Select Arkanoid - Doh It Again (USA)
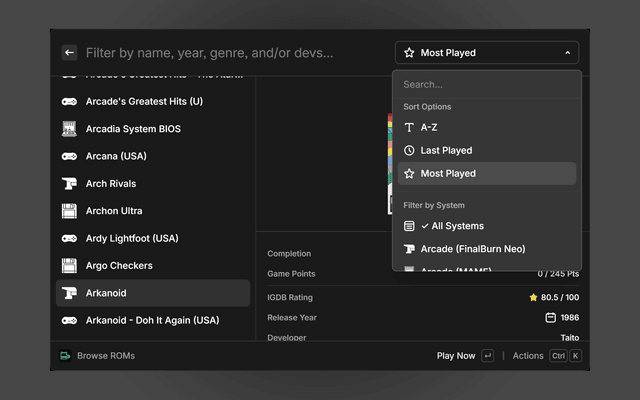Image resolution: width=640 pixels, height=400 pixels. 153,320
